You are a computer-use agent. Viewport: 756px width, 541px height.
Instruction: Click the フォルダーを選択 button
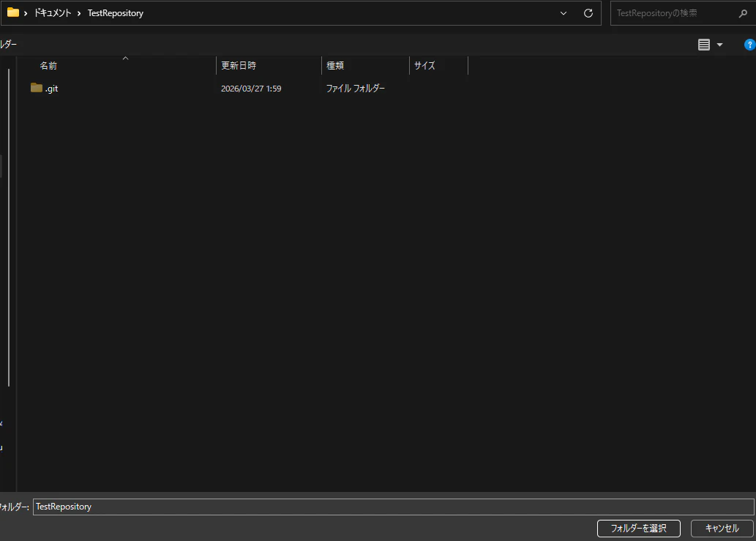point(638,528)
